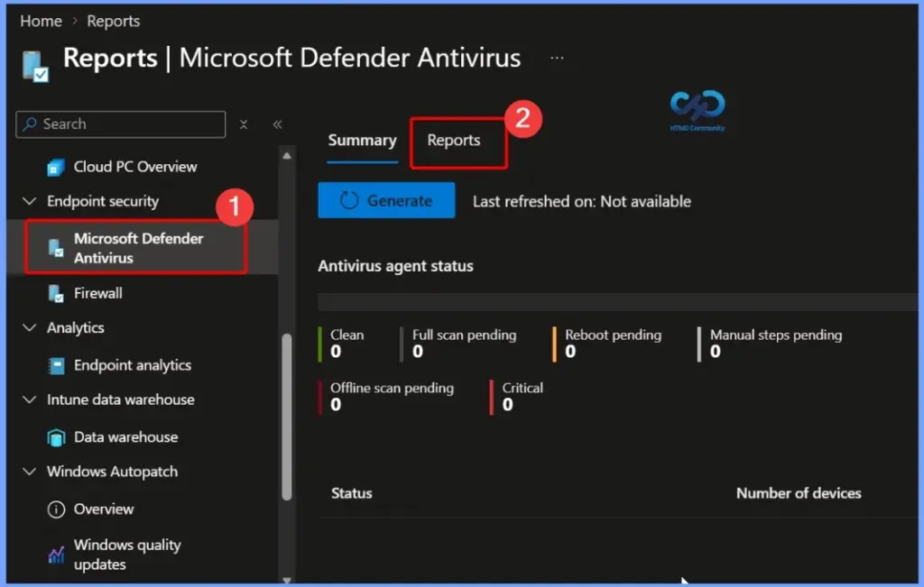Click the Overview info icon
The image size is (924, 587).
pyautogui.click(x=56, y=509)
